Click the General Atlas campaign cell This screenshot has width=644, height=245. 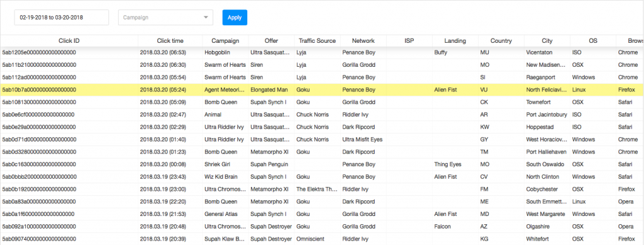coord(221,214)
